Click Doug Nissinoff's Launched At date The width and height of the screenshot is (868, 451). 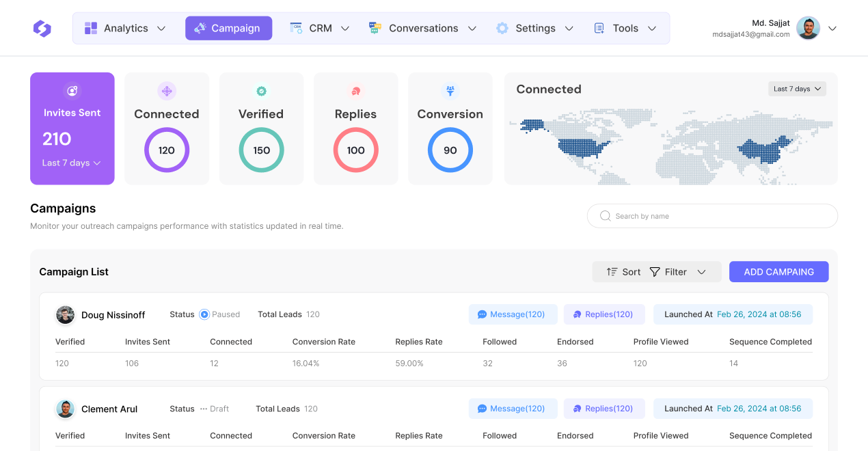pos(759,314)
